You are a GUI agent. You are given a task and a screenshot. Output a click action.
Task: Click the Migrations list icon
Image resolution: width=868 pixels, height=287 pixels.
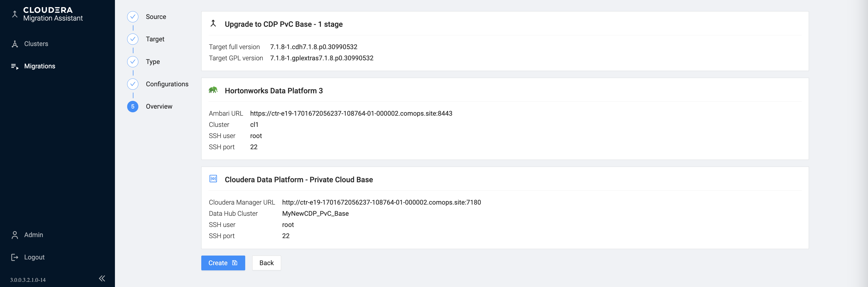15,66
